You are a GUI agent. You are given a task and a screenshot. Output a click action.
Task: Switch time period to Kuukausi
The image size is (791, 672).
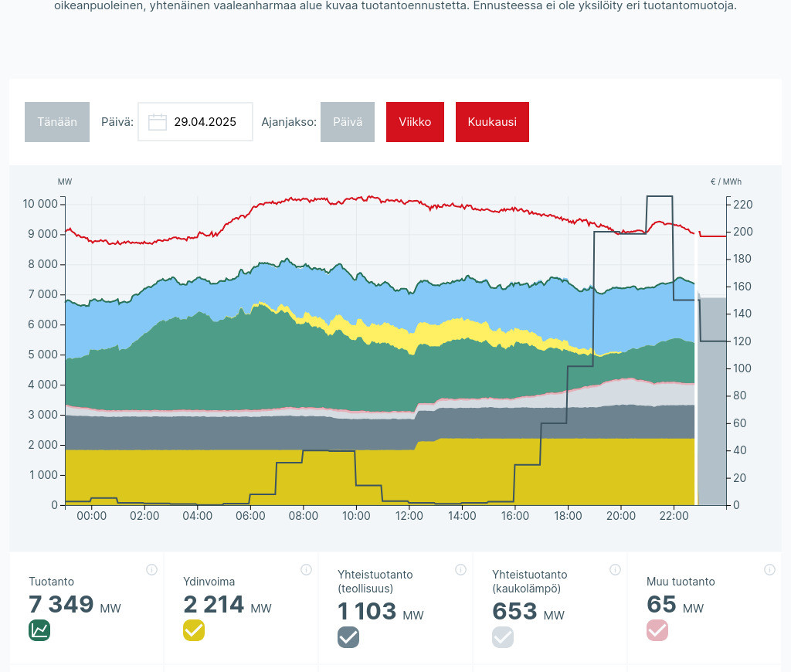492,122
